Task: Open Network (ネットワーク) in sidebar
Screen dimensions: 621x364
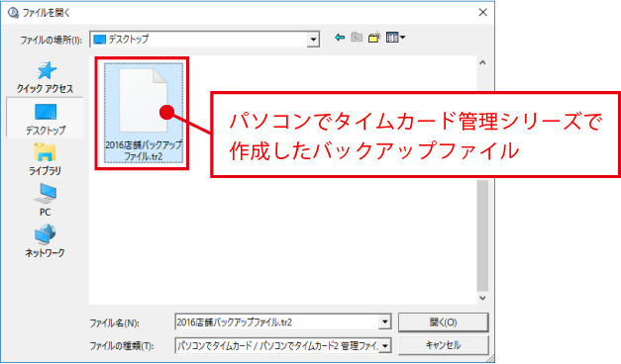Action: coord(46,241)
